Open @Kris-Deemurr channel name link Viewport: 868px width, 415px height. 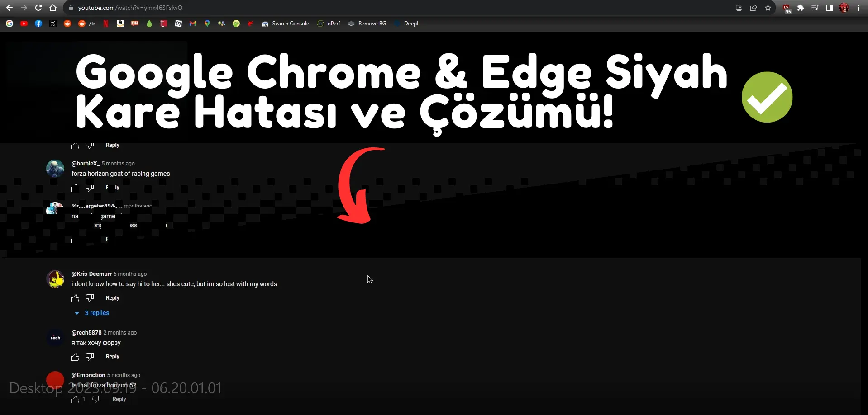(91, 274)
